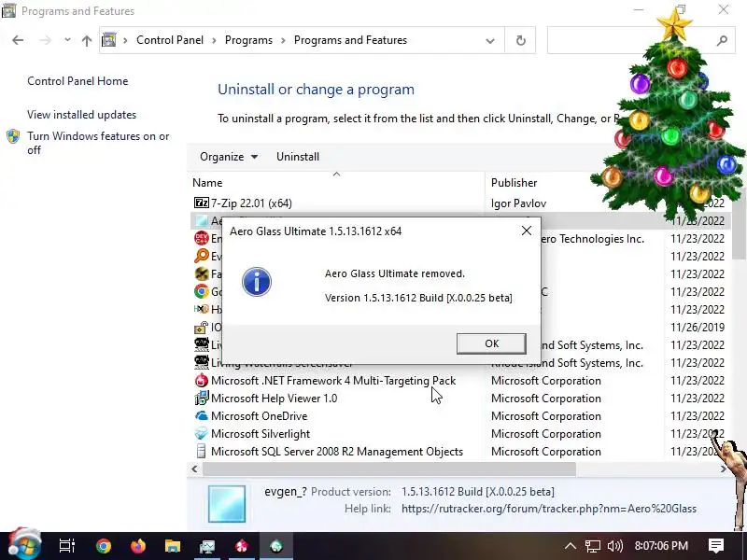The height and width of the screenshot is (560, 747).
Task: Click the magnifier program icon in list
Action: (x=202, y=256)
